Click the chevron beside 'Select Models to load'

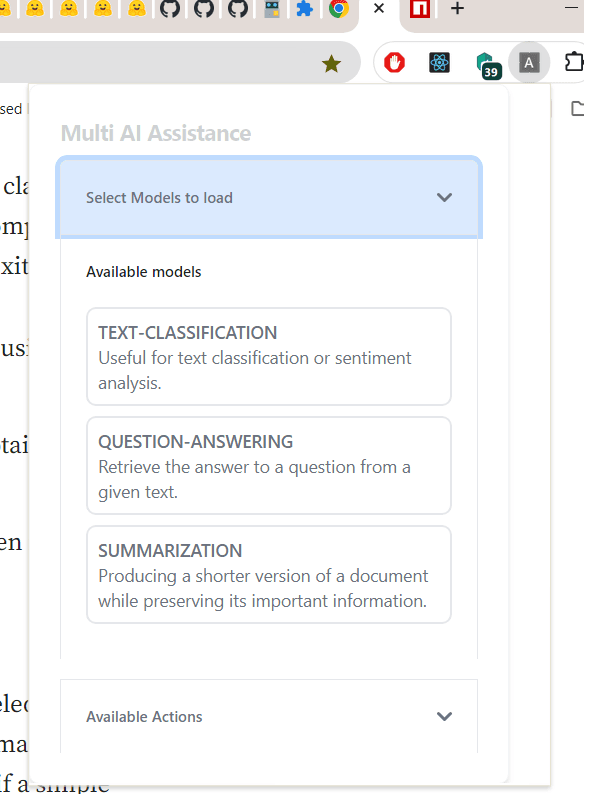[x=445, y=198]
